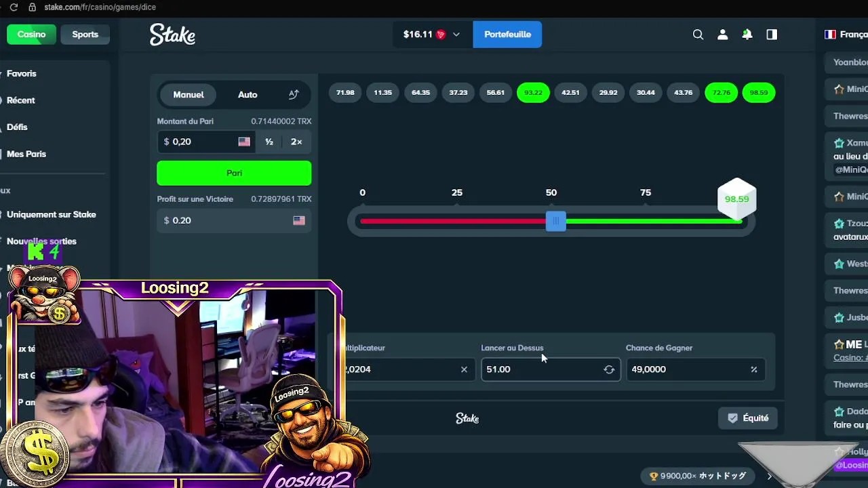Open past result 64.35
This screenshot has height=488, width=868.
[x=420, y=93]
